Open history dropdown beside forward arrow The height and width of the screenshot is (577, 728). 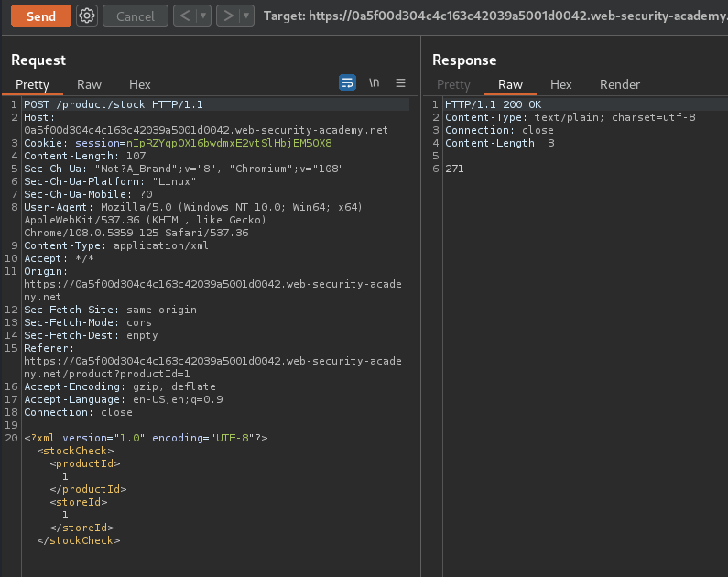246,16
